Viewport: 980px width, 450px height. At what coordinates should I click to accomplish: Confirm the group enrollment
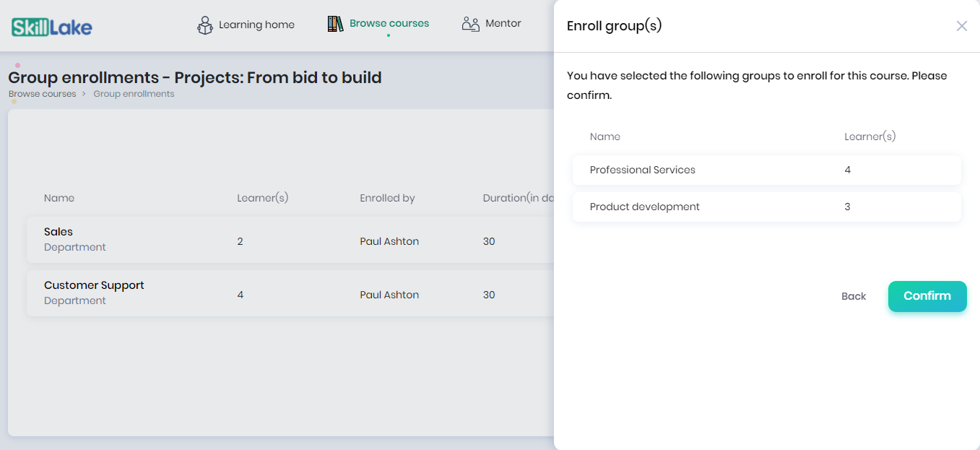click(x=927, y=296)
